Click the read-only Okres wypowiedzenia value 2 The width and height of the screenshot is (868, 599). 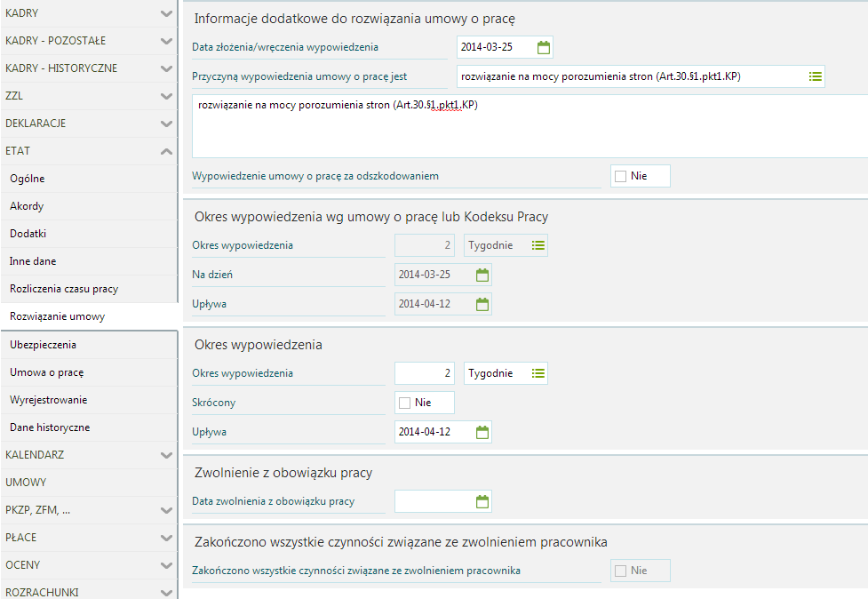[x=425, y=245]
